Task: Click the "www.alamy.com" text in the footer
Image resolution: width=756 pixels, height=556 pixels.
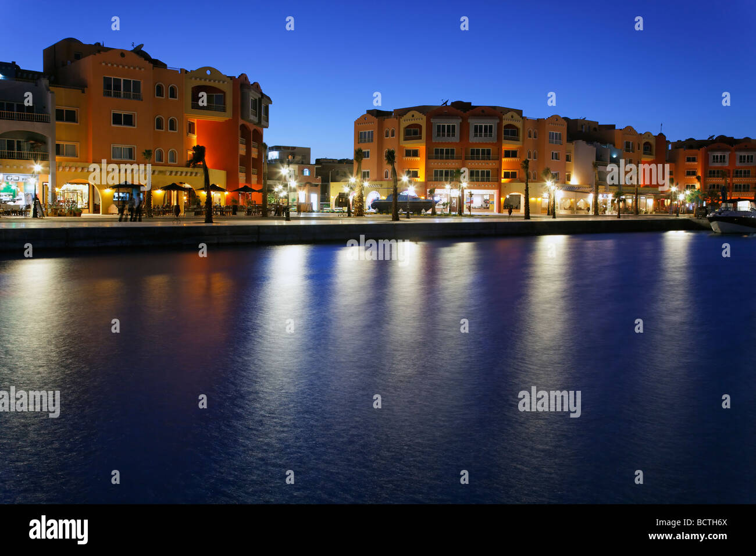Action: (687, 536)
